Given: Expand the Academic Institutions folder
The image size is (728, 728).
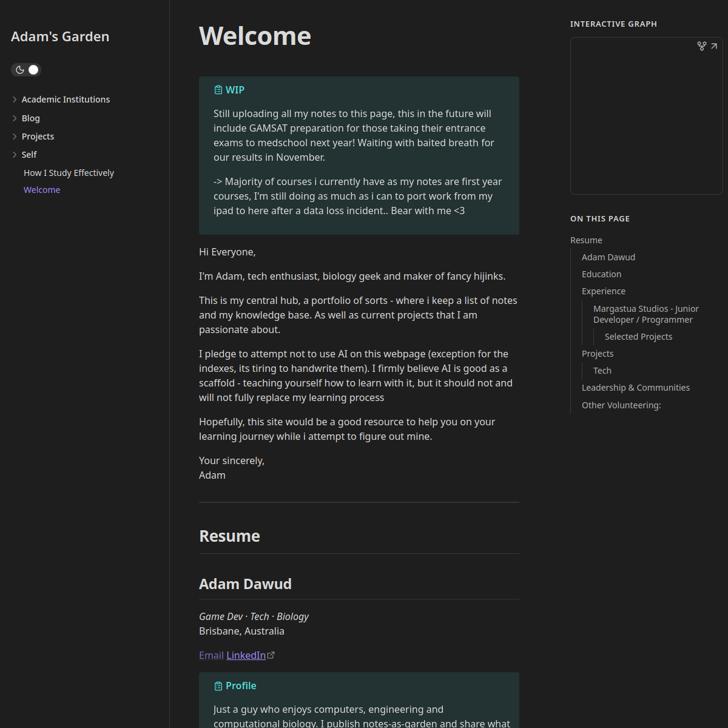Looking at the screenshot, I should click(13, 99).
